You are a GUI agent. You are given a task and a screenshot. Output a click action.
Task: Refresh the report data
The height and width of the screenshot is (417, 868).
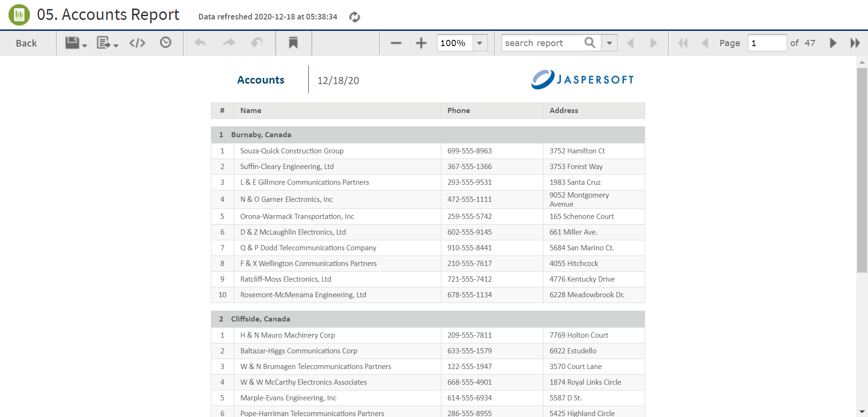tap(354, 17)
